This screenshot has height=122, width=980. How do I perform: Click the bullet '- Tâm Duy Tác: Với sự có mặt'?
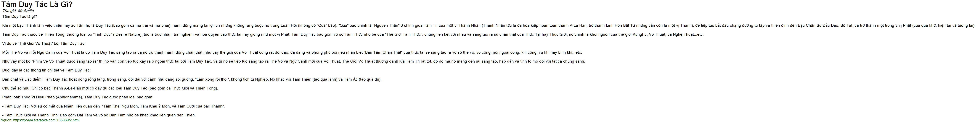113,106
